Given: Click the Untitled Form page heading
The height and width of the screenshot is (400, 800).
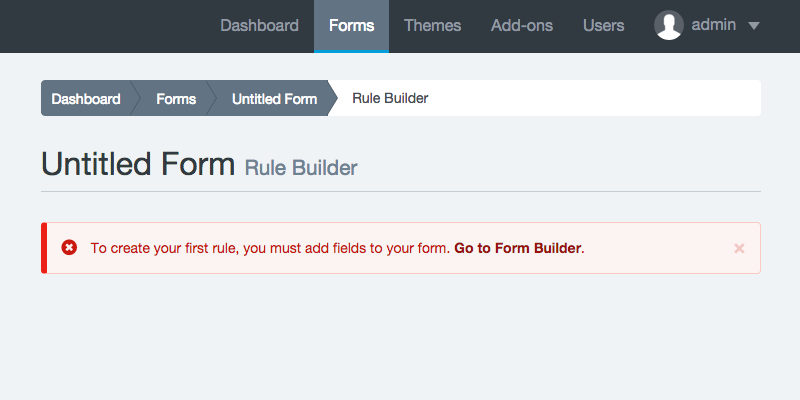Looking at the screenshot, I should click(137, 164).
